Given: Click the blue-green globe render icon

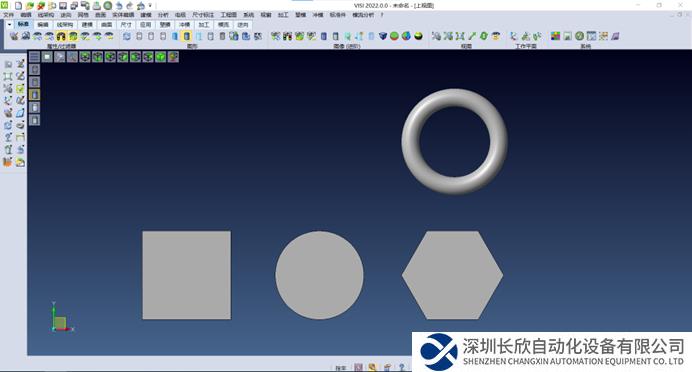Looking at the screenshot, I should click(x=406, y=36).
